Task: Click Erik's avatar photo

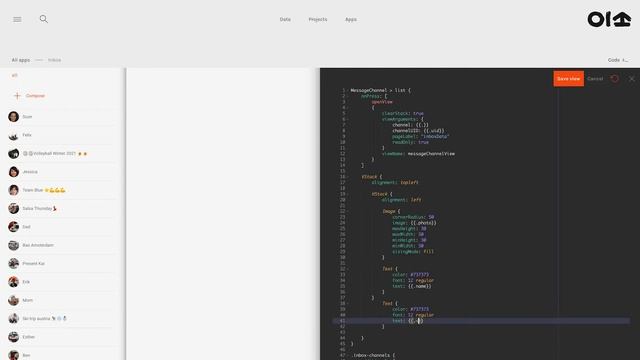Action: coord(13,282)
